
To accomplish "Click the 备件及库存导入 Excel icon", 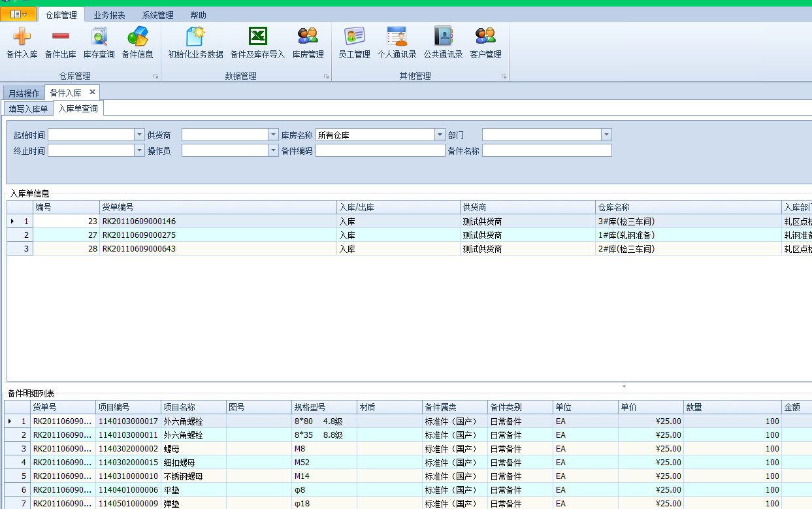I will [257, 37].
